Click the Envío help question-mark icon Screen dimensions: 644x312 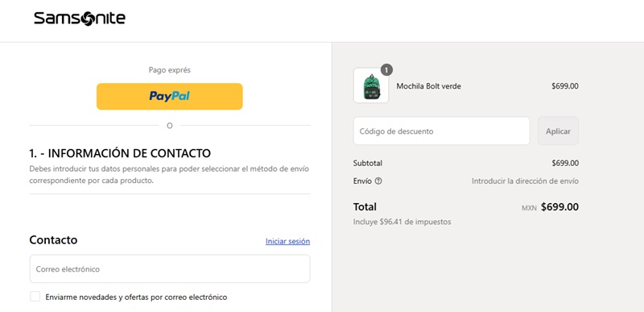pos(378,181)
